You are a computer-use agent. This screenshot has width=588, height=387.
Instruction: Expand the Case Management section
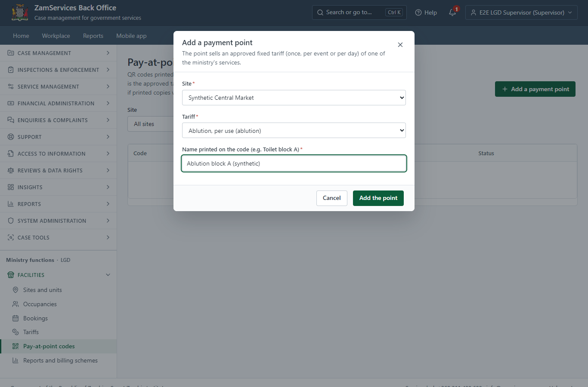click(x=58, y=53)
